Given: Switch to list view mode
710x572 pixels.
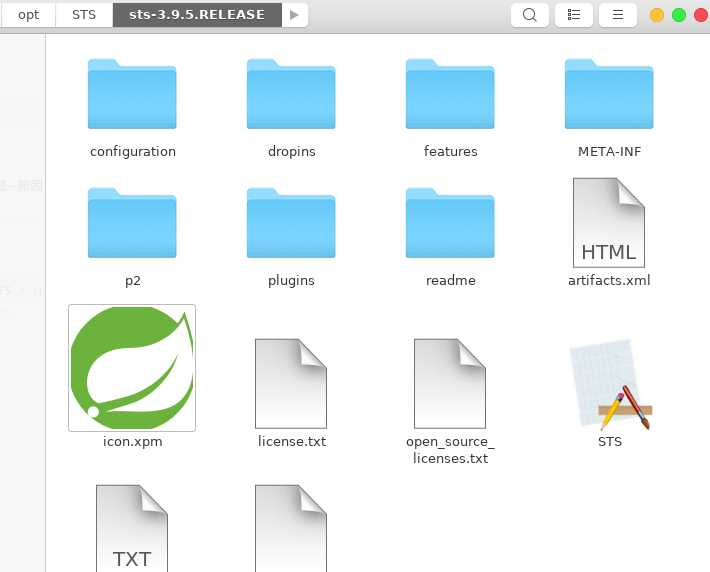Looking at the screenshot, I should click(x=574, y=15).
